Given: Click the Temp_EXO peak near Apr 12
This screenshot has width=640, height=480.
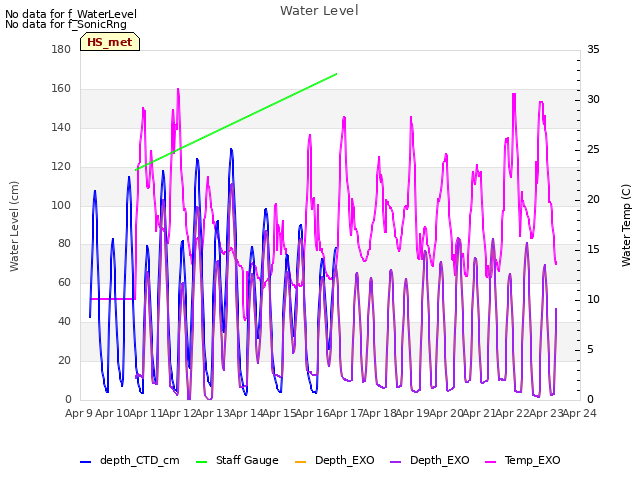Looking at the screenshot, I should tap(178, 89).
